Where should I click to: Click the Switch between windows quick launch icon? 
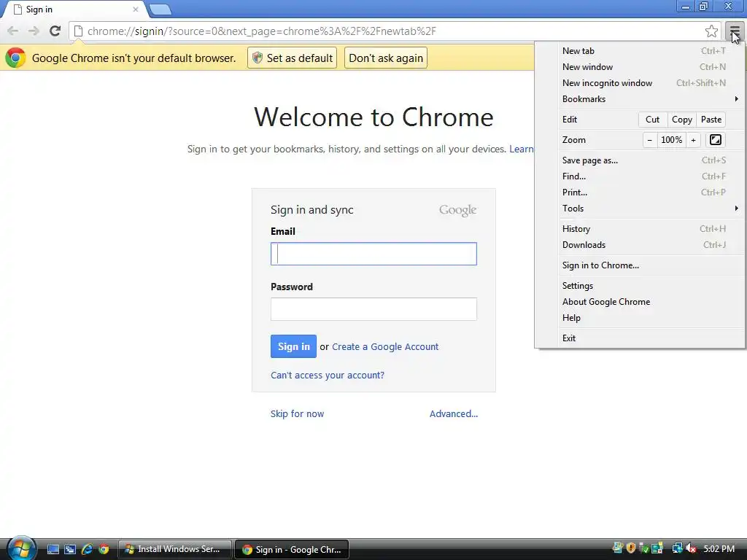pyautogui.click(x=70, y=549)
